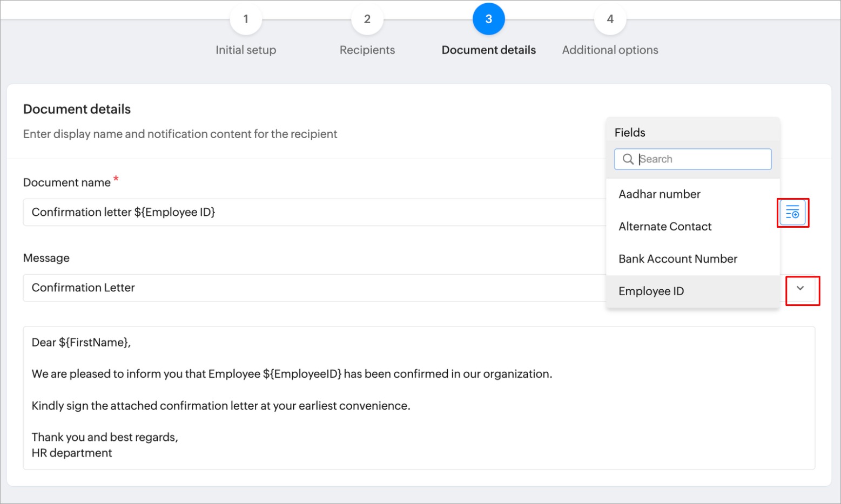Pick Bank Account Number field
The width and height of the screenshot is (841, 504).
(x=678, y=259)
